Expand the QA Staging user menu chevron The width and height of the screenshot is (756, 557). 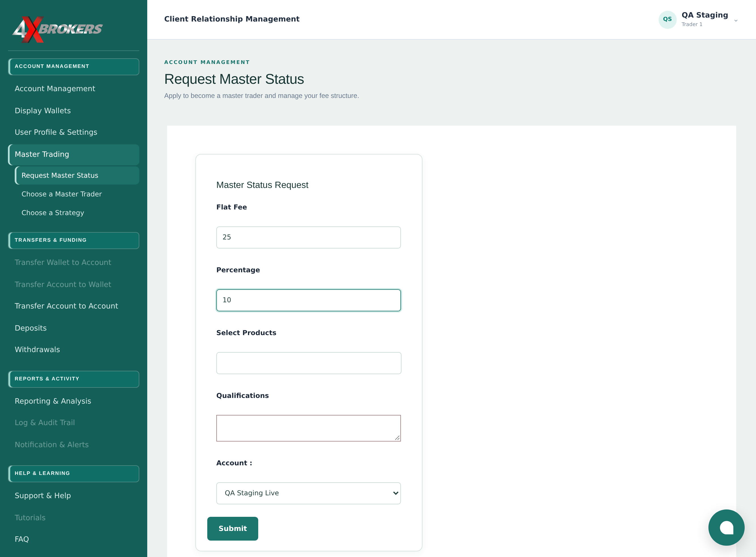click(736, 21)
